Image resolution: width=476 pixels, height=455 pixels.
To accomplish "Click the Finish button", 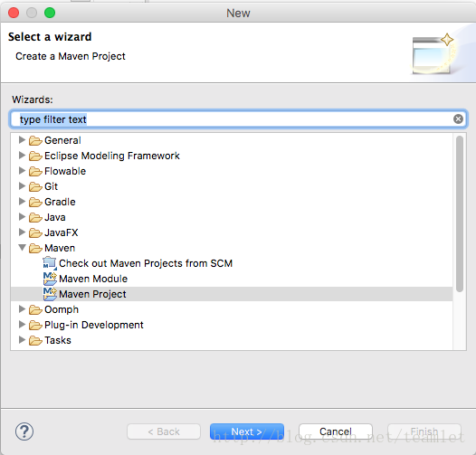I will point(424,431).
